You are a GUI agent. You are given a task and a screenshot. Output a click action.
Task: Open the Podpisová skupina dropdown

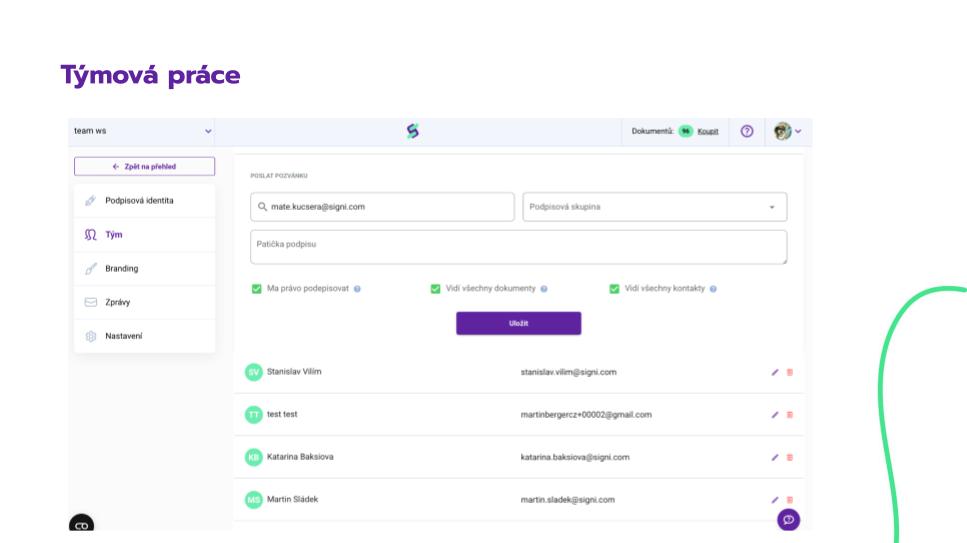click(x=654, y=207)
